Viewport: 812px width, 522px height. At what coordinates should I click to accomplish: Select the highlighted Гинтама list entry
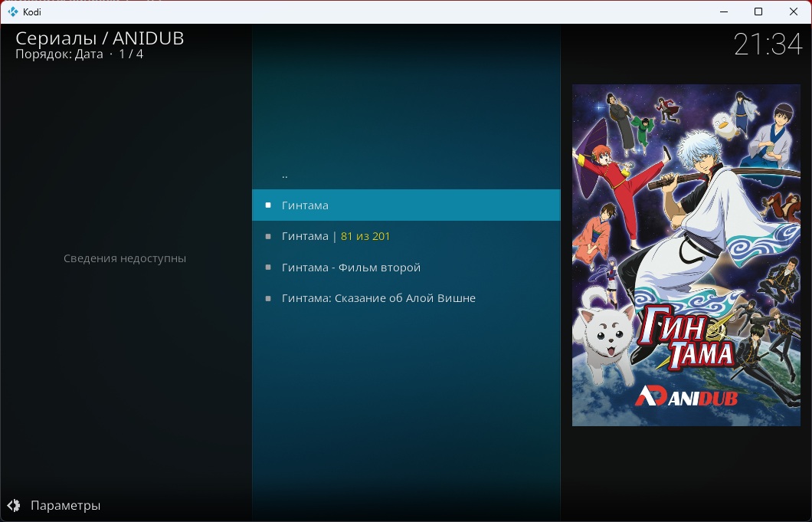pos(406,205)
